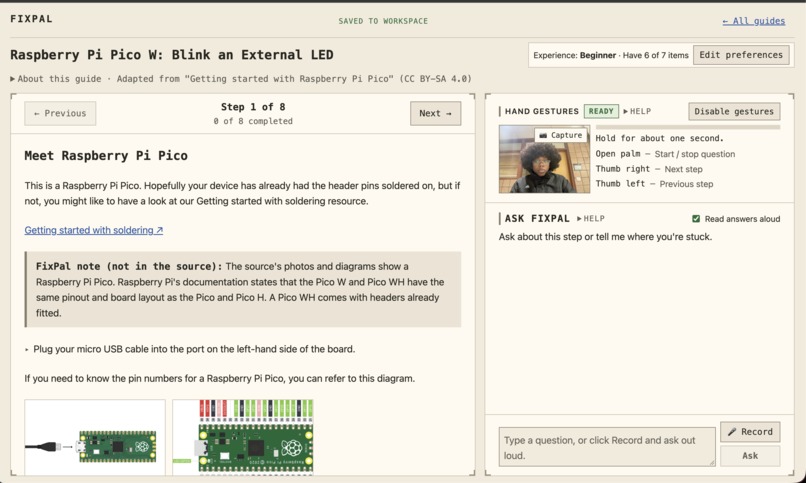
Task: Click the Edit preferences button
Action: [x=741, y=55]
